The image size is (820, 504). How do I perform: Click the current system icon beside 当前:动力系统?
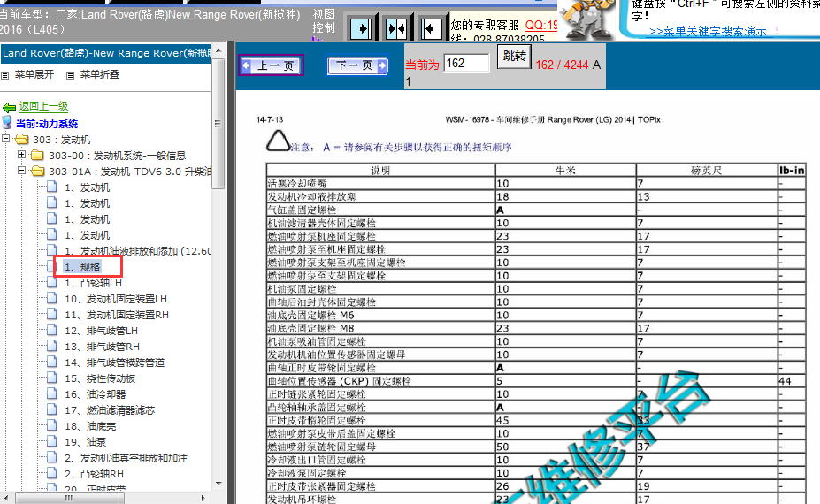click(x=7, y=123)
